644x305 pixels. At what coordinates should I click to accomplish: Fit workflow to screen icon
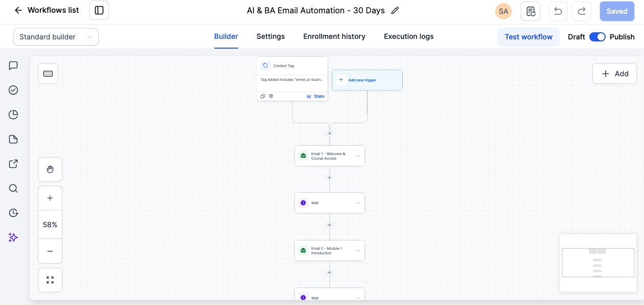50,280
